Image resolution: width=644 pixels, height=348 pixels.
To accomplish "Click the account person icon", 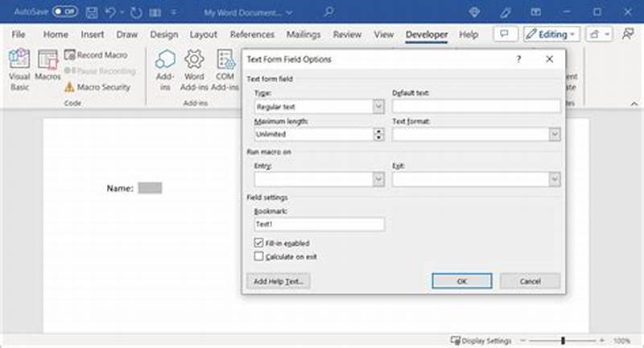I will (628, 34).
